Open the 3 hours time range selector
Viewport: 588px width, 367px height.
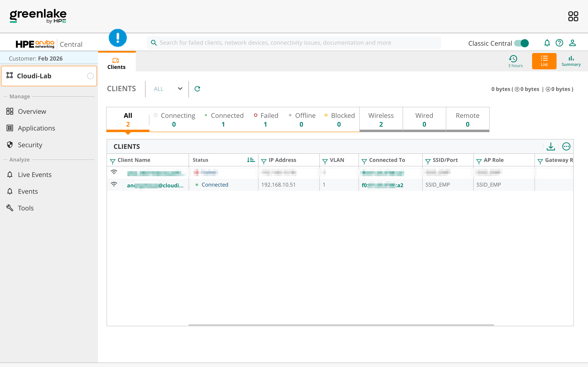(x=515, y=61)
